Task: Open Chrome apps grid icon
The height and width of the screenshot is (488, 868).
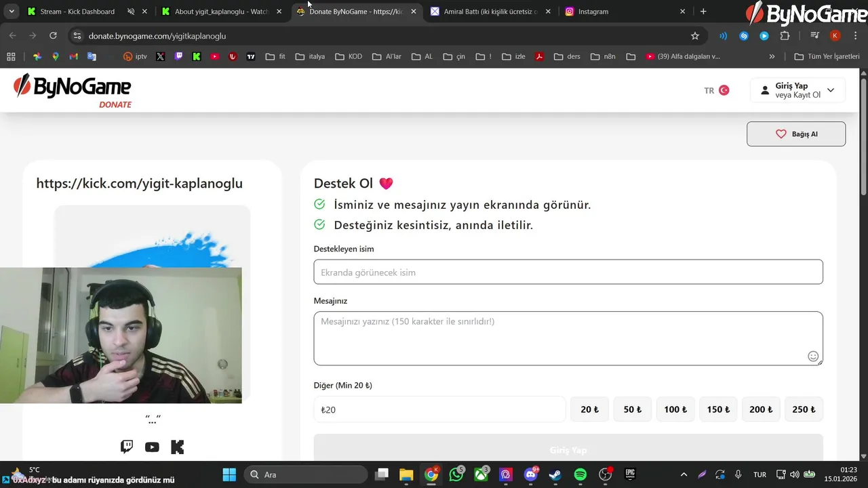Action: [11, 57]
